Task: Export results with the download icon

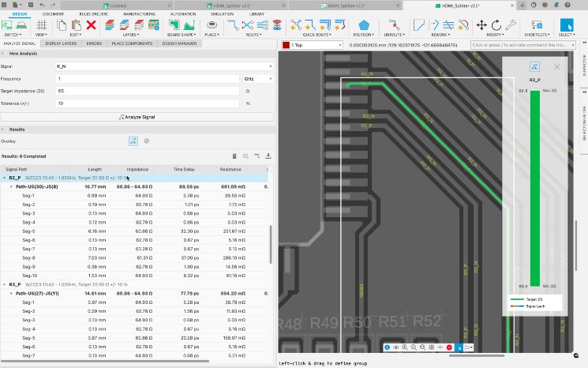Action: (268, 156)
